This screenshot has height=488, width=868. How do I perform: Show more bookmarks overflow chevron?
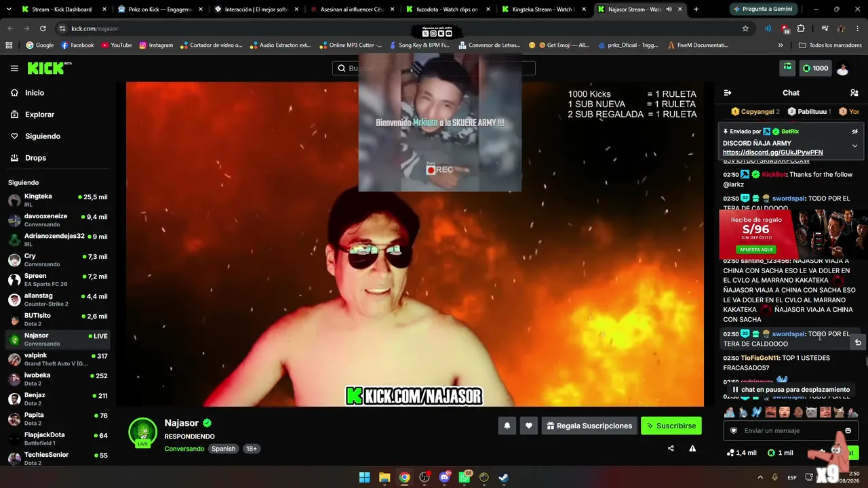(x=781, y=45)
